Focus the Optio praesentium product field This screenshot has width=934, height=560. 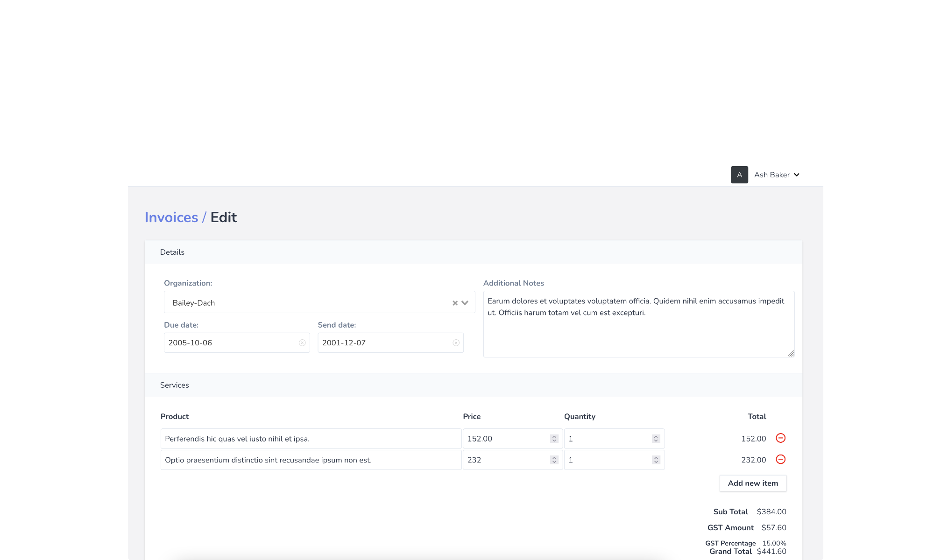[x=311, y=460]
